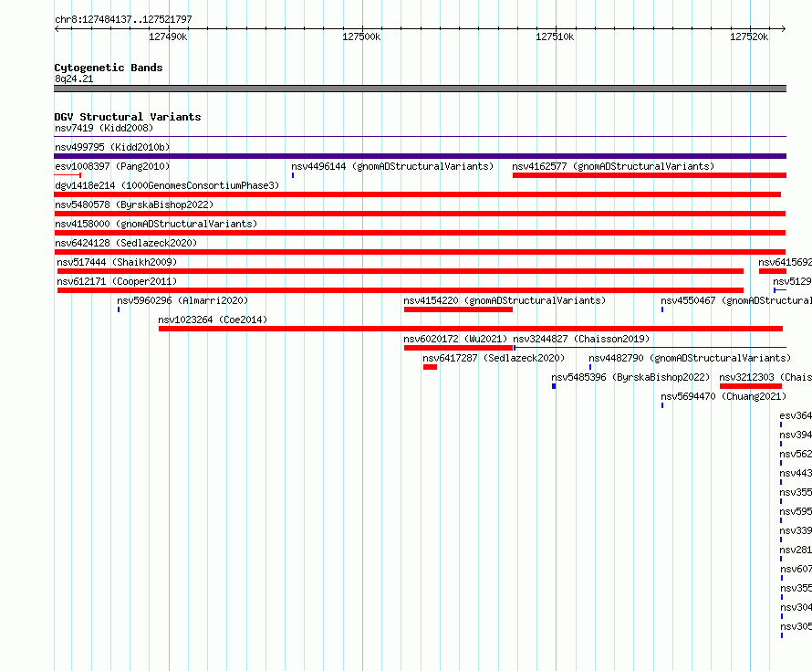
Task: Click the truncated nsv5129 variant label
Action: [x=792, y=281]
